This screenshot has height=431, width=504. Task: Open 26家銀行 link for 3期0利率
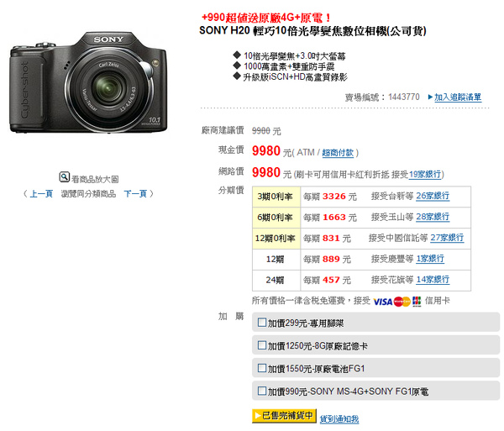433,196
